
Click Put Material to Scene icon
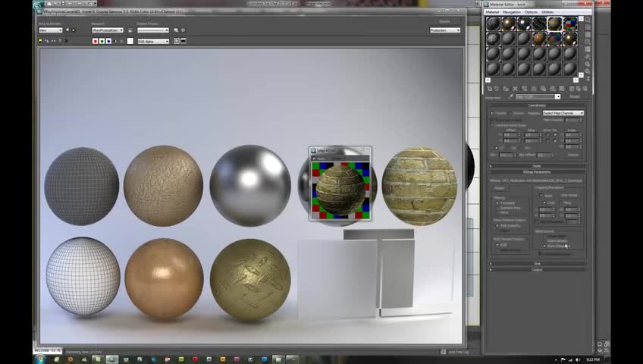[x=497, y=89]
